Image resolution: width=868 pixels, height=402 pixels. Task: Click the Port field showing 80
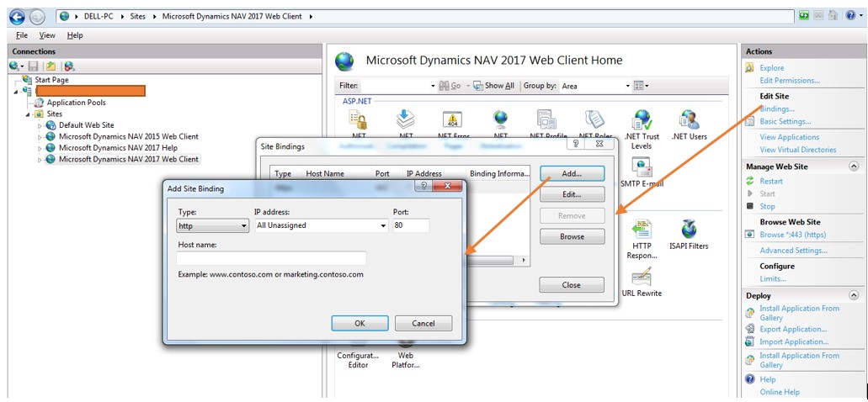[412, 225]
